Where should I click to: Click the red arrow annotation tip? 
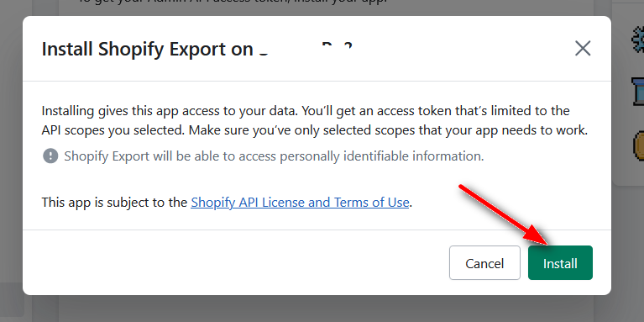point(547,243)
